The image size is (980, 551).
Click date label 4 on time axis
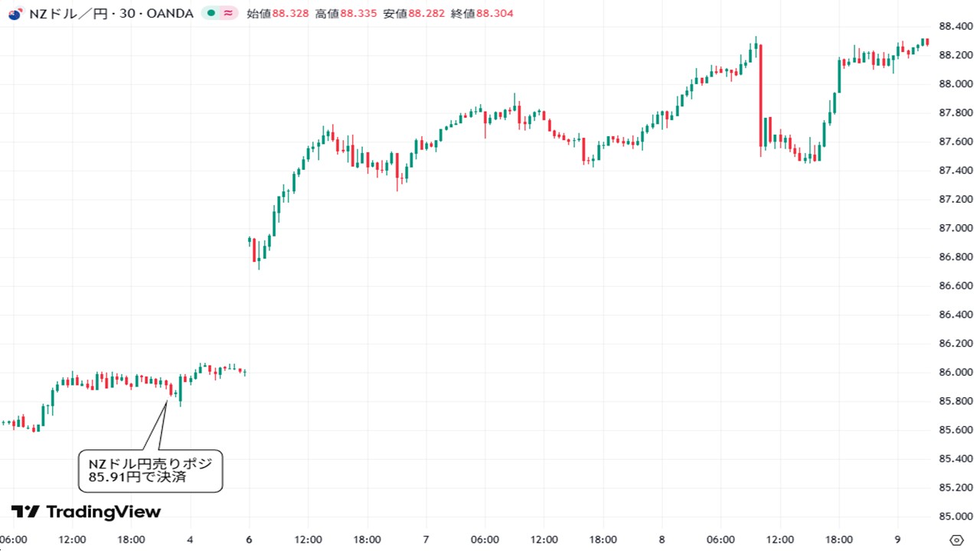[x=190, y=540]
